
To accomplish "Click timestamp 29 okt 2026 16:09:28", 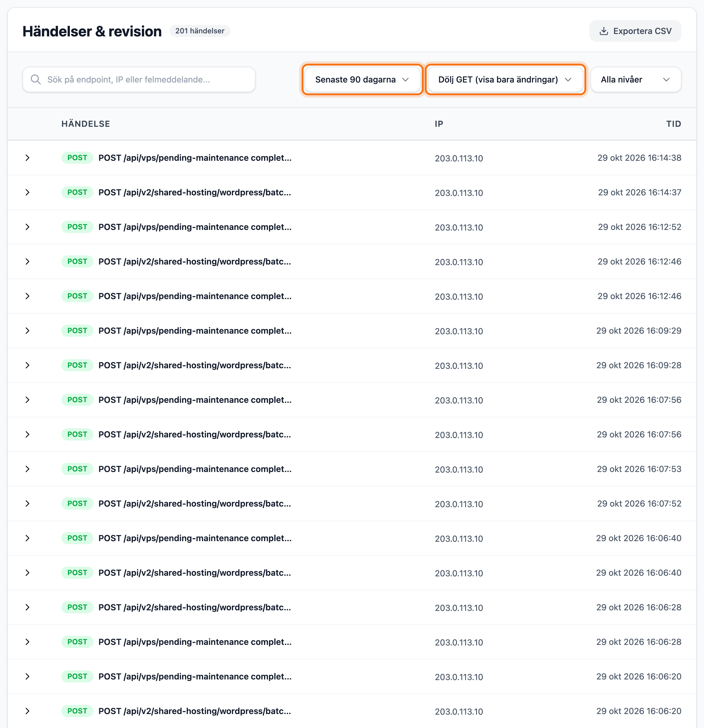I will tap(639, 365).
